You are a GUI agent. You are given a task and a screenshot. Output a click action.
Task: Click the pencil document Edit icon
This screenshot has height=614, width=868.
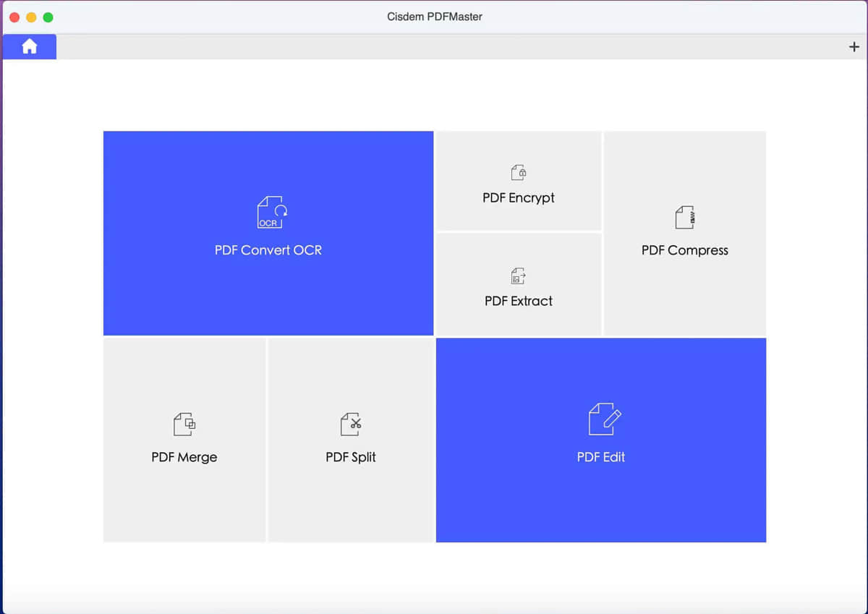(604, 419)
